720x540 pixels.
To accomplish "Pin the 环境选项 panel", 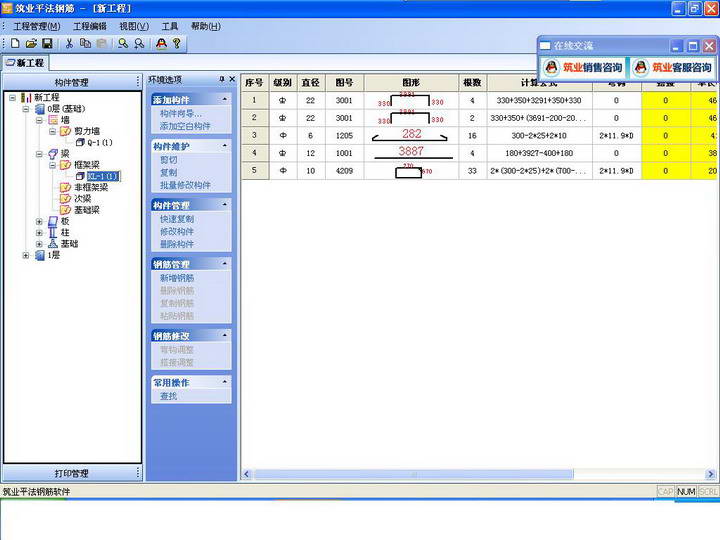I will [x=222, y=79].
